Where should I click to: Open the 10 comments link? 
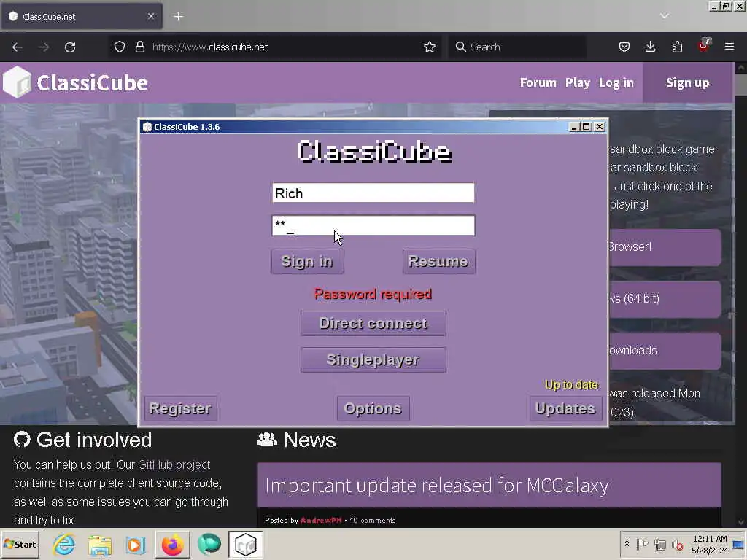pyautogui.click(x=373, y=521)
